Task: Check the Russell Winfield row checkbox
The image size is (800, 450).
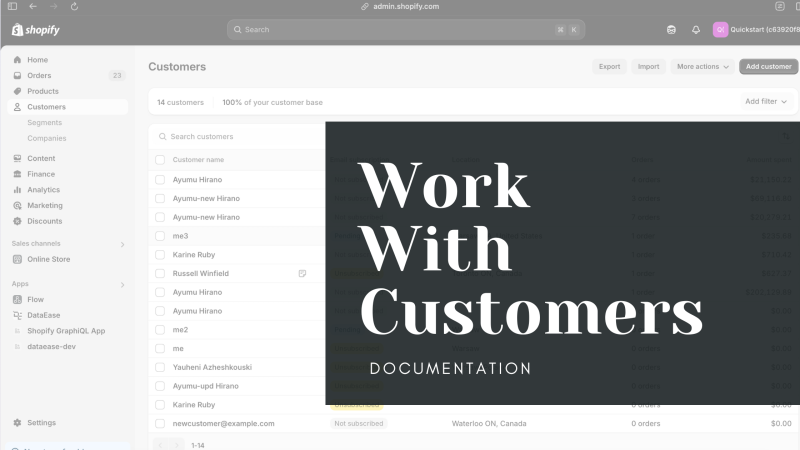Action: (x=160, y=273)
